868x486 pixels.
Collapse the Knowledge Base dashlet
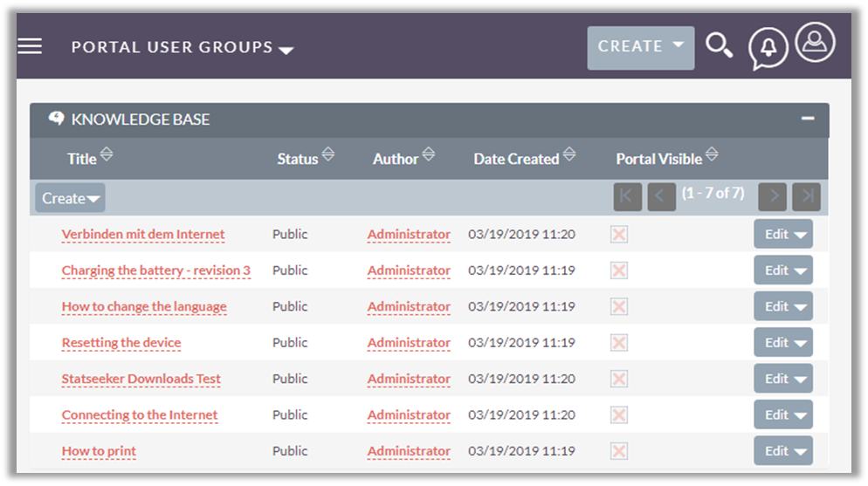808,119
